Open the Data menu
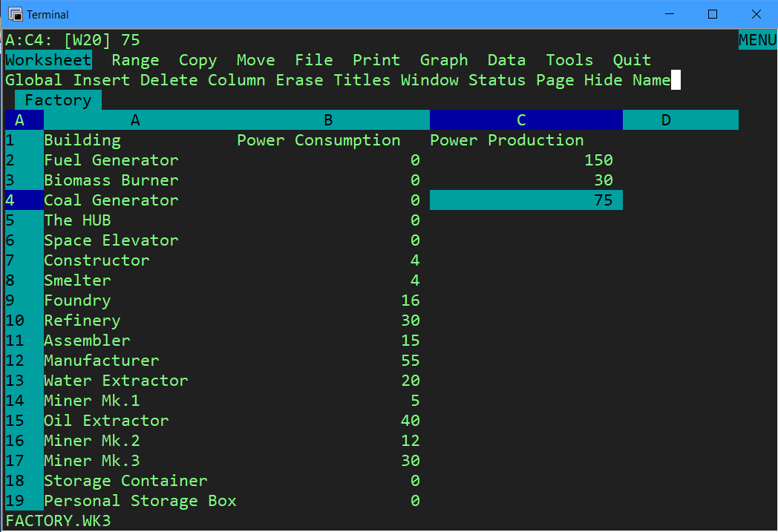The height and width of the screenshot is (532, 778). pyautogui.click(x=506, y=60)
